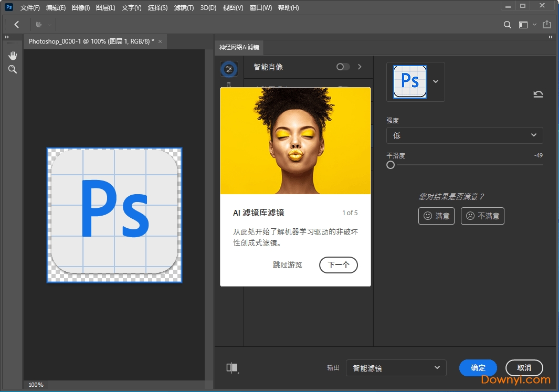Screen dimensions: 559x392
Task: Enable the 智能肖像 filter toggle
Action: [343, 67]
